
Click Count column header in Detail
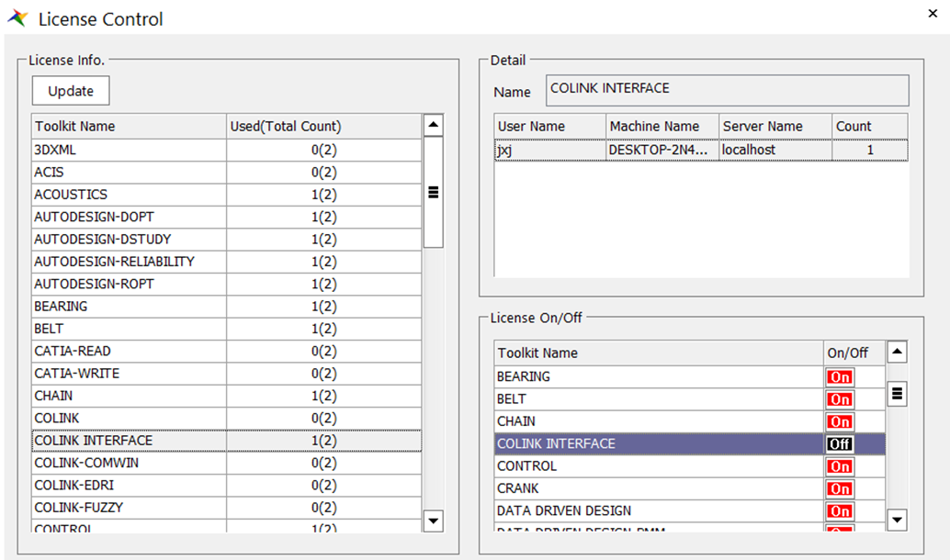tap(870, 127)
